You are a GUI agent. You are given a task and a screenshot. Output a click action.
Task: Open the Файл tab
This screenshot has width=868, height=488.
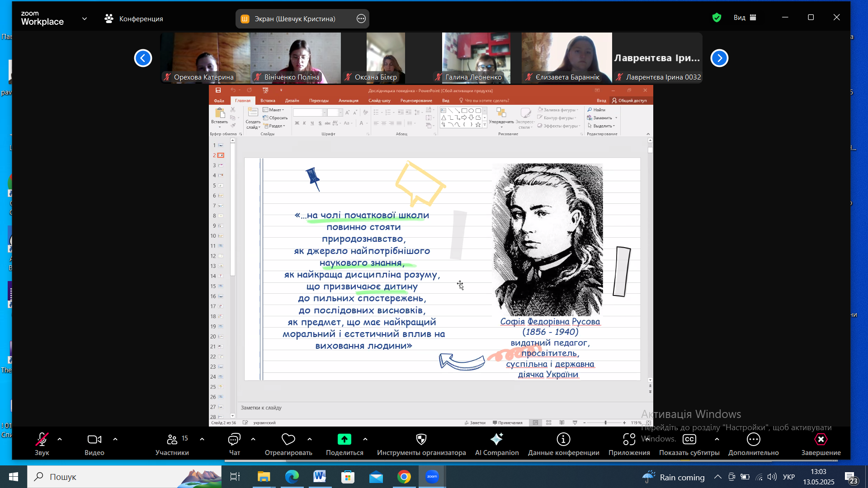point(219,101)
